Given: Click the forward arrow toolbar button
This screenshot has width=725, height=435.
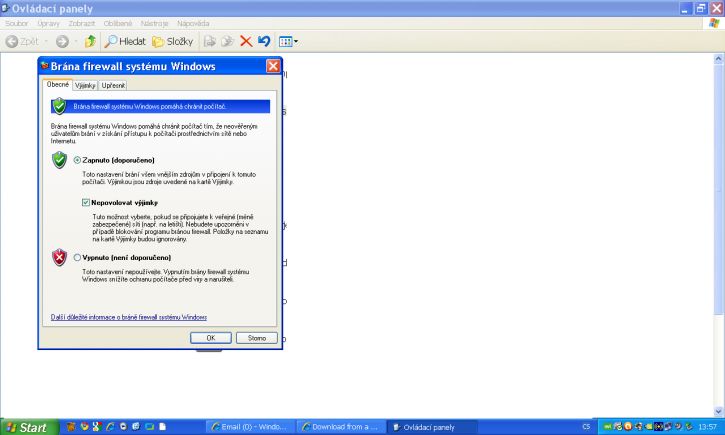Looking at the screenshot, I should coord(62,42).
